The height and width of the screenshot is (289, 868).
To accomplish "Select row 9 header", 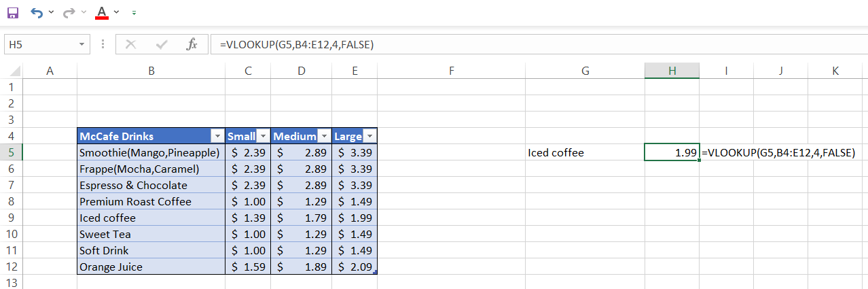I will tap(11, 218).
